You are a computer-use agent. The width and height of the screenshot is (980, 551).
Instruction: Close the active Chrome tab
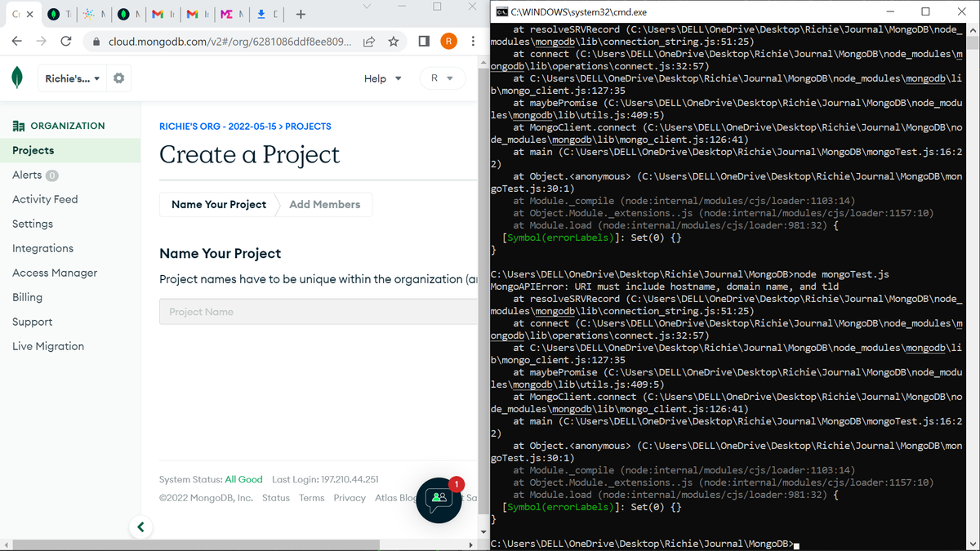pos(31,15)
